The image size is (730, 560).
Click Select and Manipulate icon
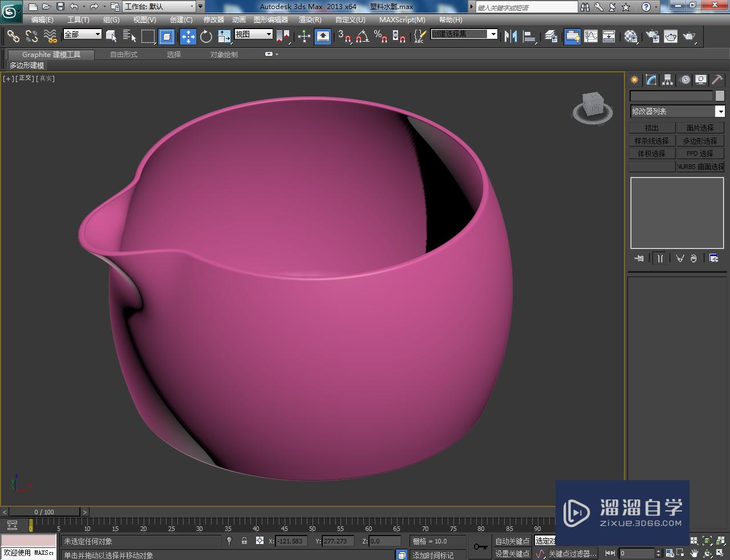pyautogui.click(x=304, y=36)
